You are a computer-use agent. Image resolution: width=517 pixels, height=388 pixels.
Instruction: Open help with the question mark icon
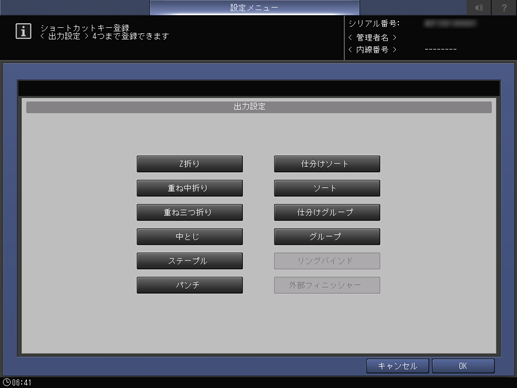pyautogui.click(x=504, y=7)
